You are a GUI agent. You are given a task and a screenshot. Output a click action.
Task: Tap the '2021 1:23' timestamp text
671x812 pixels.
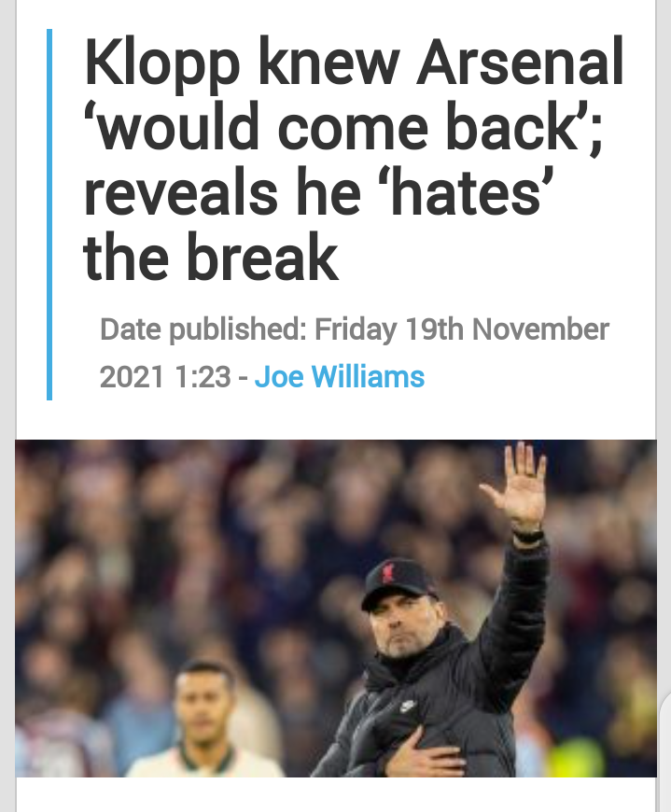pyautogui.click(x=165, y=376)
